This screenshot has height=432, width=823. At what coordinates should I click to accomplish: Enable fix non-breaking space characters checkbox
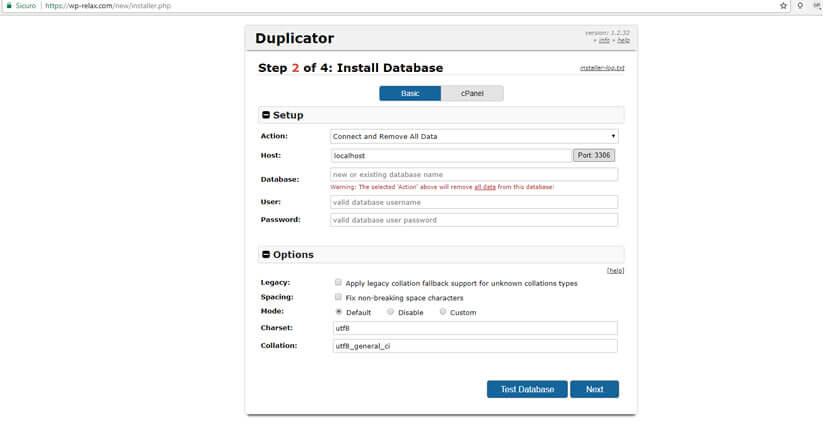[338, 297]
